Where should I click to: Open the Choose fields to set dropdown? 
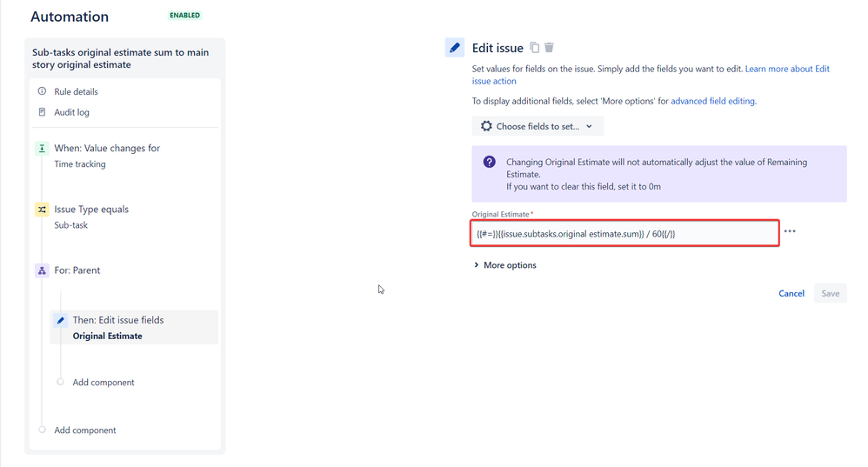coord(537,126)
